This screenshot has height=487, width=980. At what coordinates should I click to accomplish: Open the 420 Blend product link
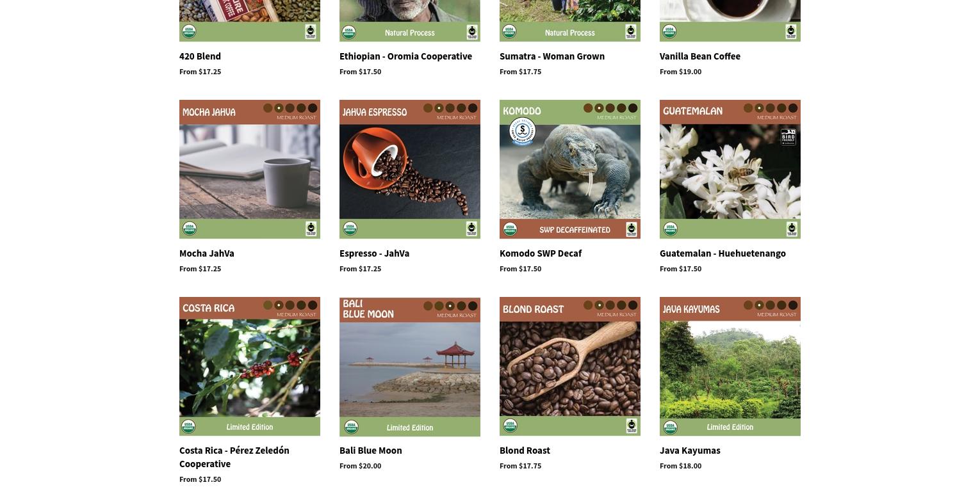click(x=200, y=56)
